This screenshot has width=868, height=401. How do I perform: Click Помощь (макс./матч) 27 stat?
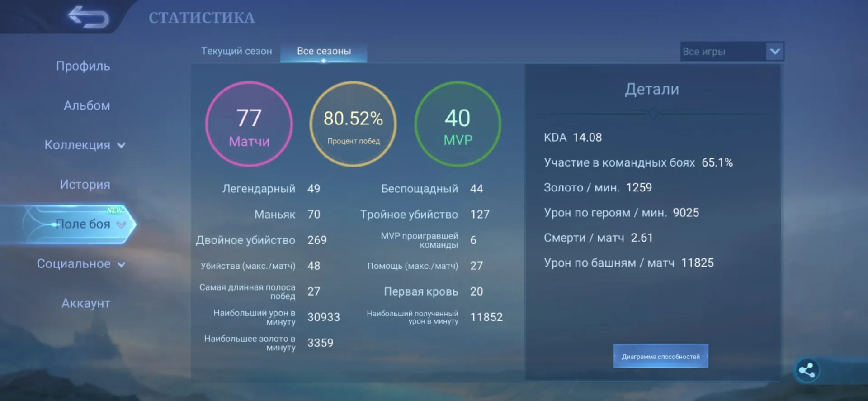click(425, 266)
